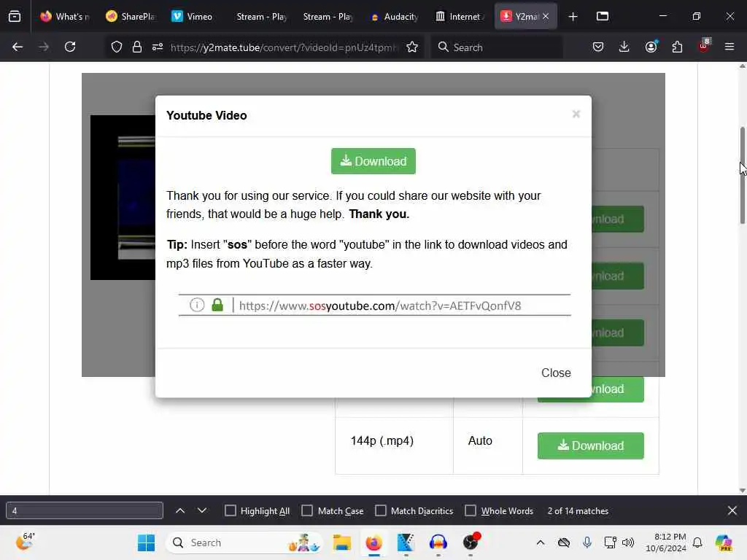Close the find bar

pyautogui.click(x=732, y=510)
